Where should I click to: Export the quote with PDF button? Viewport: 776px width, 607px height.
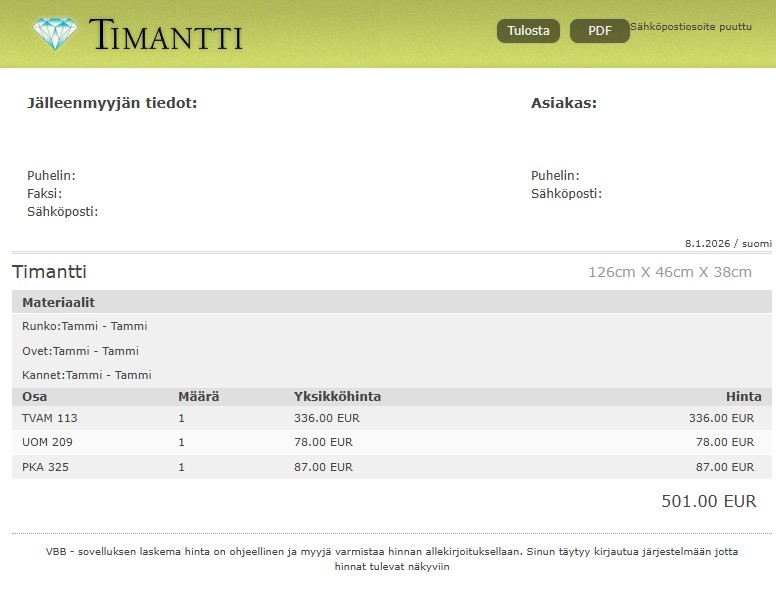[x=599, y=31]
